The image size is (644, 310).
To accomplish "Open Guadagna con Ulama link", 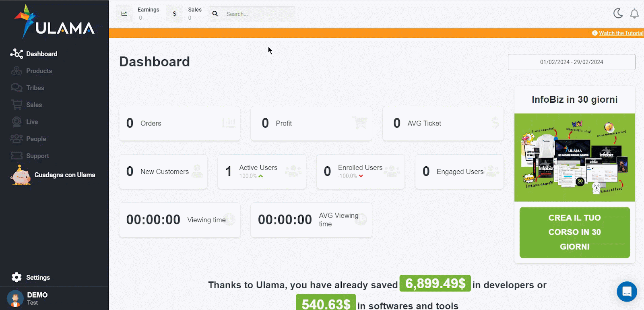I will pos(65,175).
